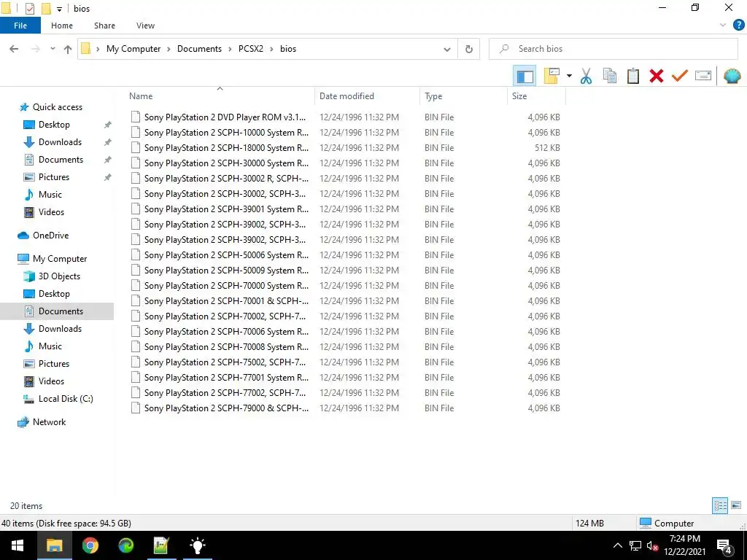
Task: Select OneDrive in navigation pane
Action: coord(50,236)
